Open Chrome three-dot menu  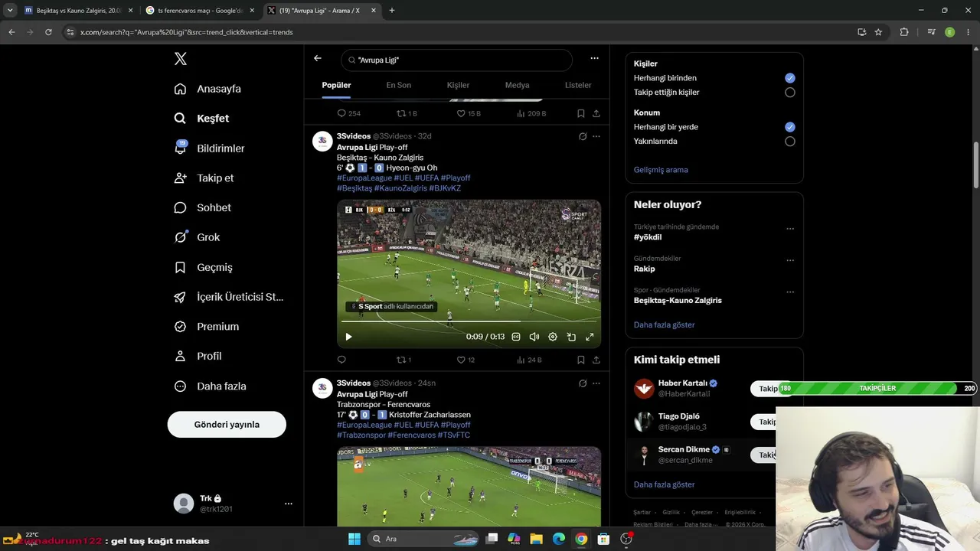pos(968,32)
